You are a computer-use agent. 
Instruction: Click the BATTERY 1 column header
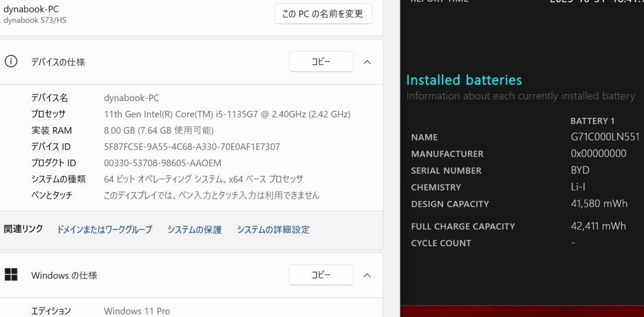coord(592,121)
